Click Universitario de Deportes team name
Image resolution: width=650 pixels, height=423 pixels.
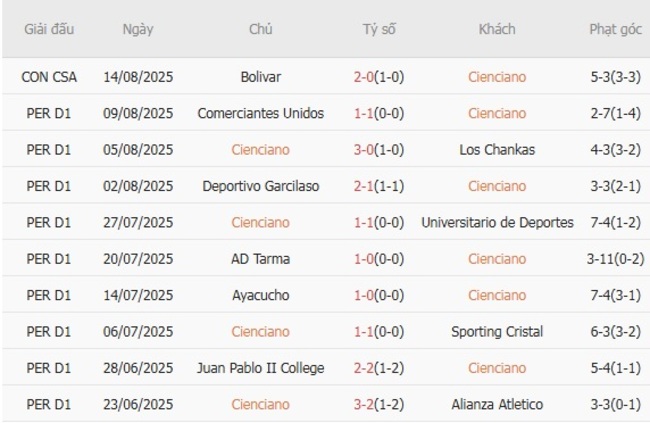pyautogui.click(x=497, y=223)
